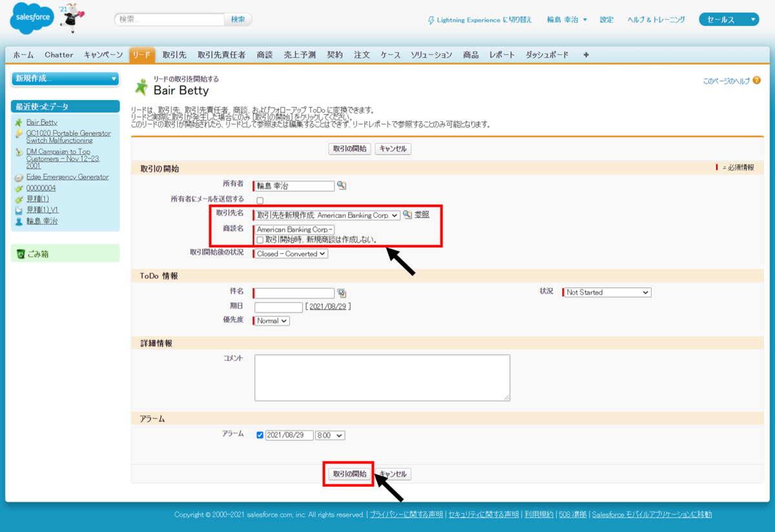Check do not create new opportunity box
This screenshot has width=775, height=532.
260,240
